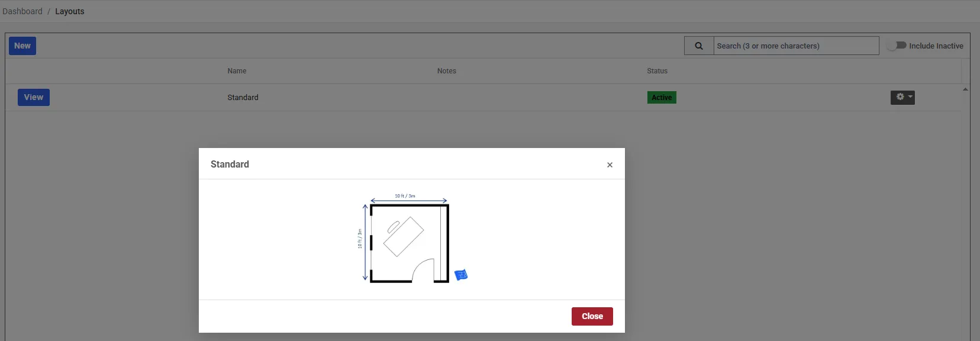980x341 pixels.
Task: Focus the layouts search field
Action: (796, 46)
